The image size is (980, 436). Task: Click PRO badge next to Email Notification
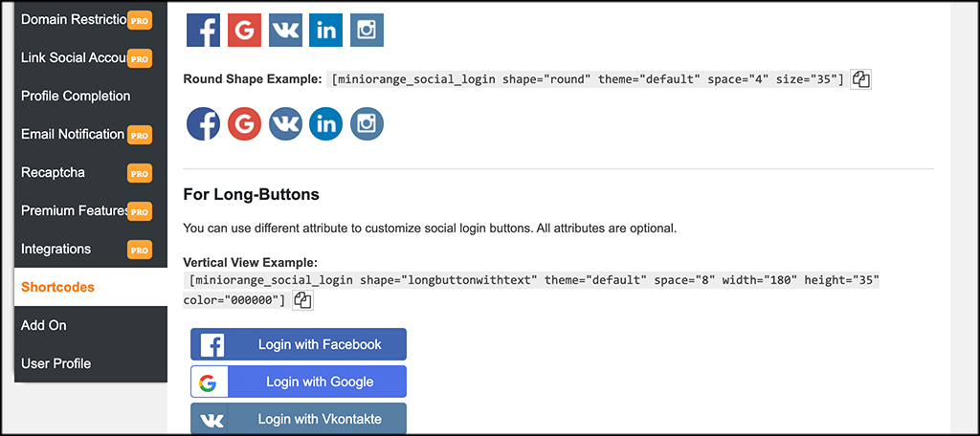(140, 135)
